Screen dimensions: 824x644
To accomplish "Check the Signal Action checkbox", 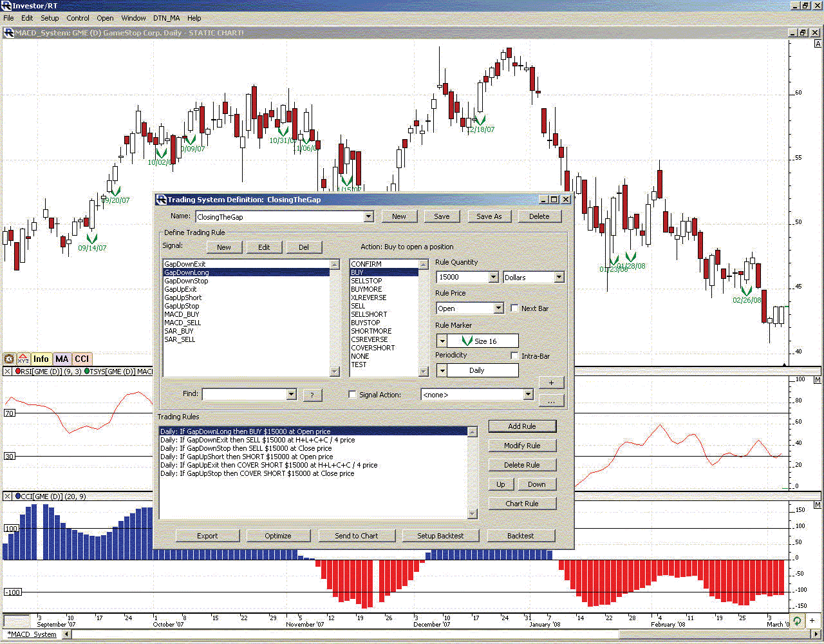I will pyautogui.click(x=352, y=395).
